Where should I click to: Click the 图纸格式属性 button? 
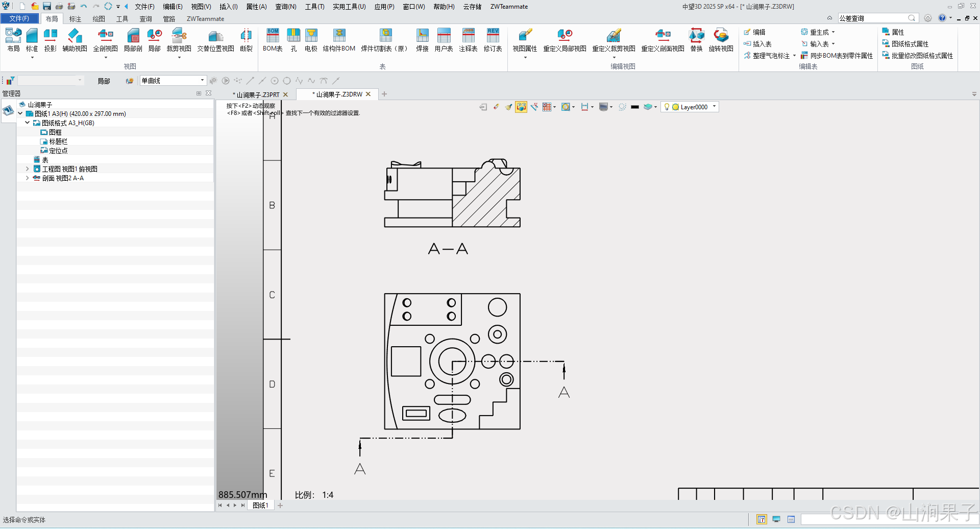click(x=905, y=44)
